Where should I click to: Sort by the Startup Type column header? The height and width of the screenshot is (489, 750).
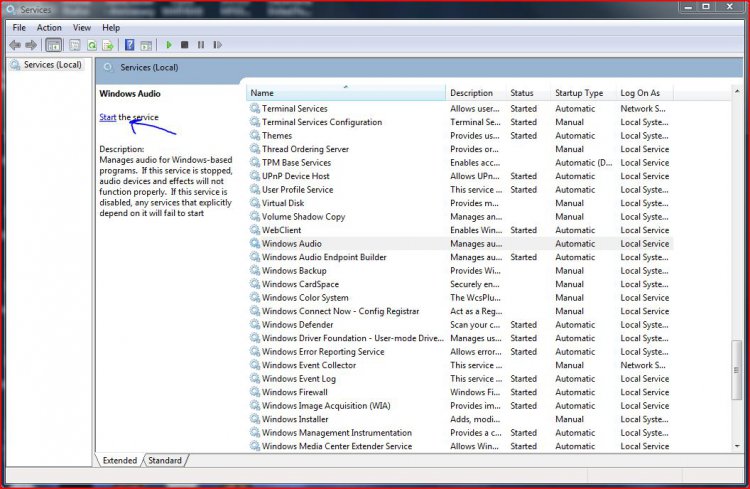tap(583, 93)
